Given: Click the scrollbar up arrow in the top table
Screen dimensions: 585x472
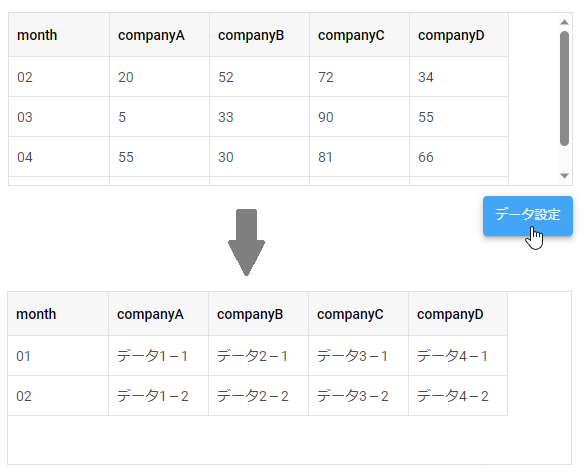Looking at the screenshot, I should point(564,22).
